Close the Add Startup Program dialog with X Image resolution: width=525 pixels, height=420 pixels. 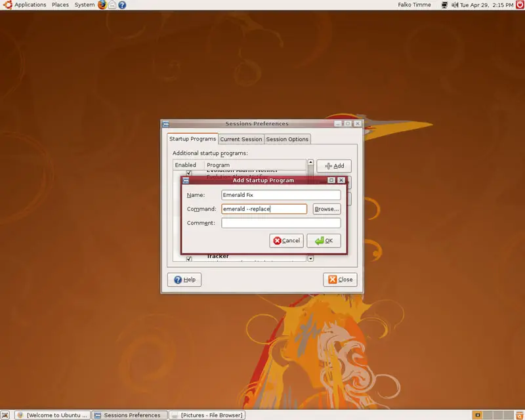click(x=341, y=180)
